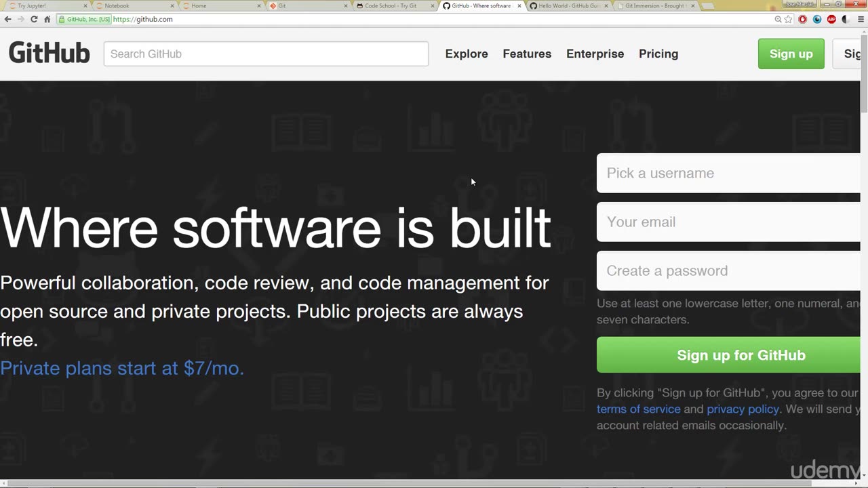Bookmark this page with the star icon
This screenshot has width=868, height=488.
789,19
